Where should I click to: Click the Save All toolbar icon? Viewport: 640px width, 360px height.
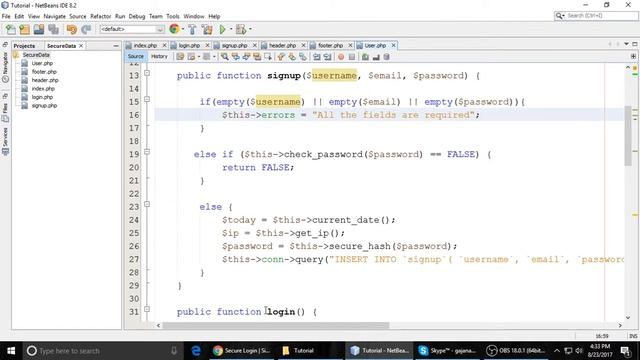pyautogui.click(x=53, y=29)
